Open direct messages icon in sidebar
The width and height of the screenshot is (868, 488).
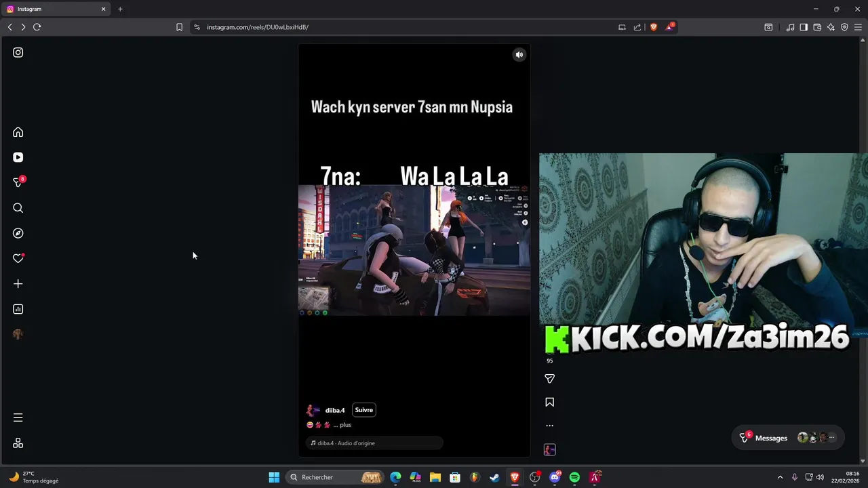pos(18,182)
